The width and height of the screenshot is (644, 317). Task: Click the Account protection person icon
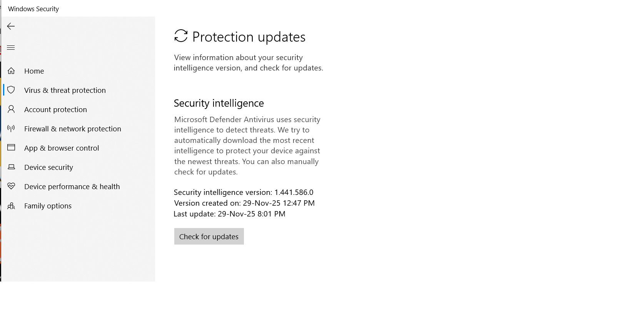pyautogui.click(x=11, y=109)
